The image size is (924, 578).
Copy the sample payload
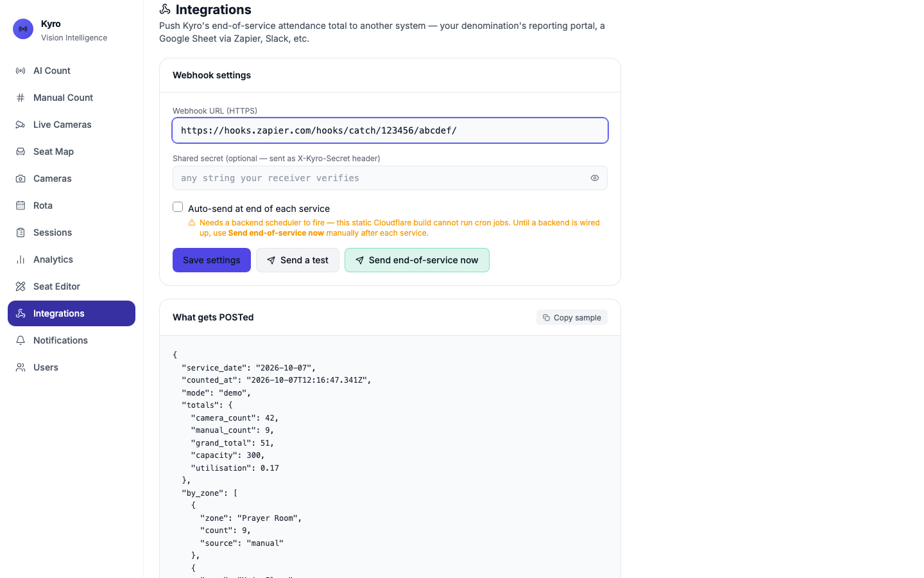tap(572, 317)
